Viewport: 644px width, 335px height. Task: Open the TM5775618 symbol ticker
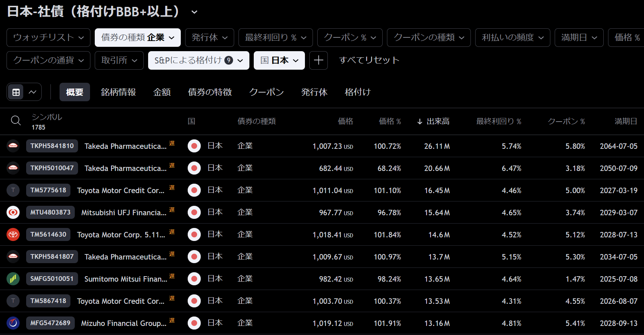point(48,190)
